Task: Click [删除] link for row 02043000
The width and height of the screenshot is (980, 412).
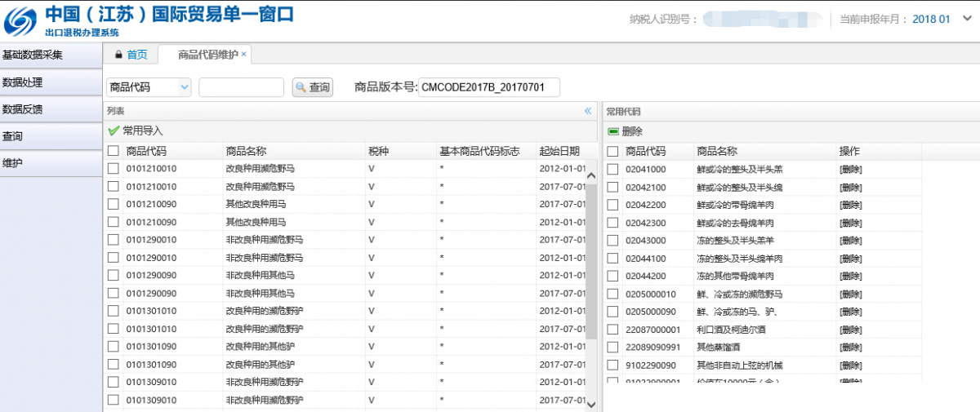Action: [x=850, y=241]
